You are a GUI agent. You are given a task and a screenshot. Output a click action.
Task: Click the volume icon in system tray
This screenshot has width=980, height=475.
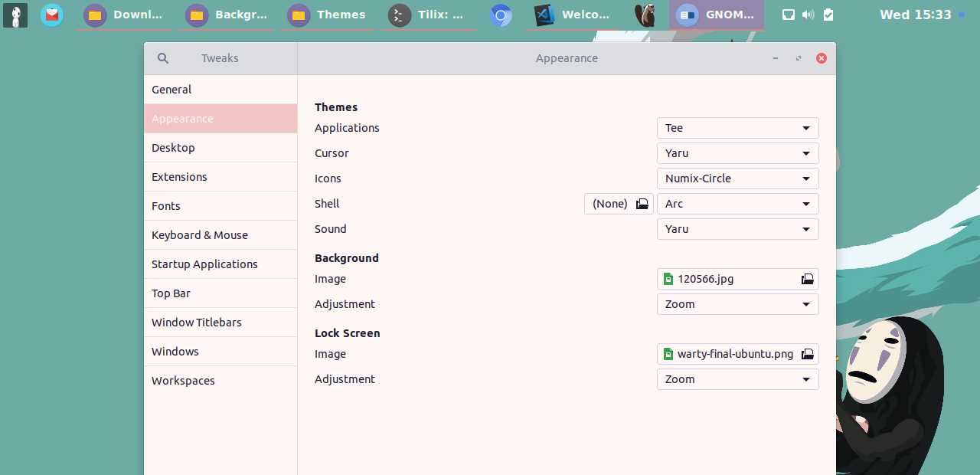(x=808, y=15)
